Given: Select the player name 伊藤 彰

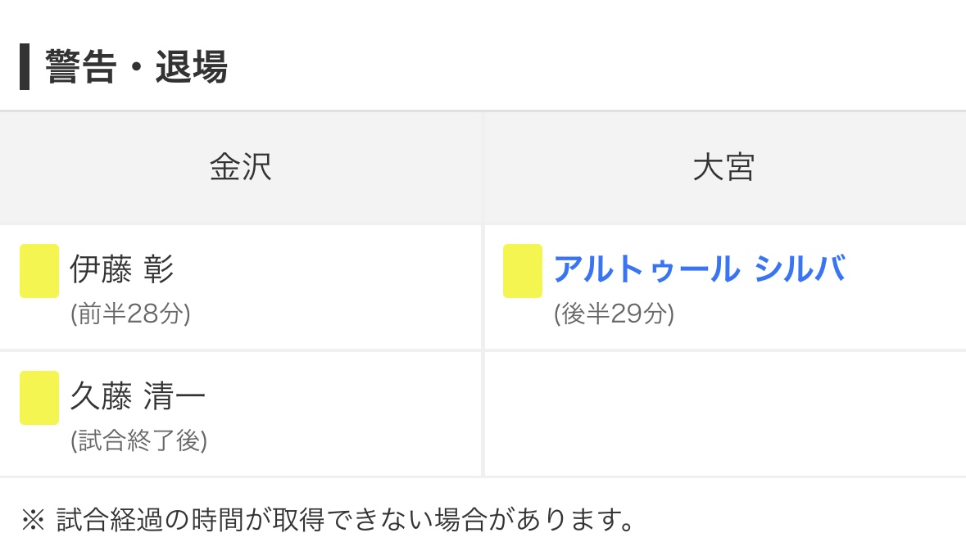Looking at the screenshot, I should pyautogui.click(x=122, y=269).
